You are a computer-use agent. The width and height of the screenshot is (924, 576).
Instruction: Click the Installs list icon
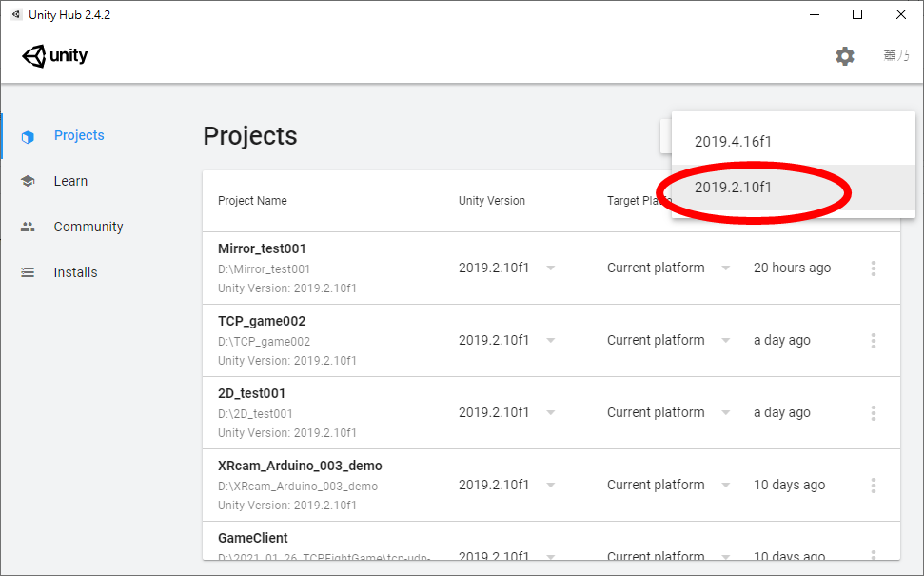tap(28, 272)
